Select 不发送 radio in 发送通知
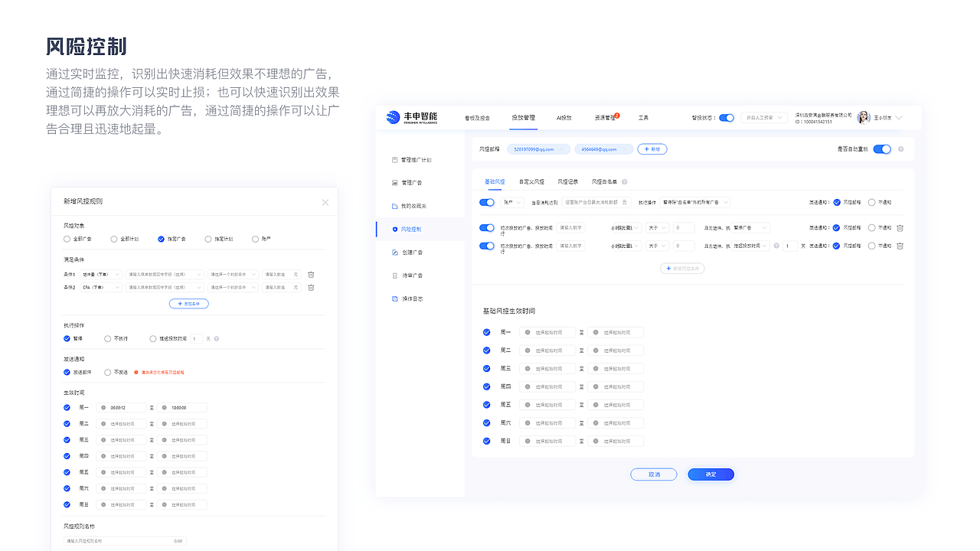 108,372
